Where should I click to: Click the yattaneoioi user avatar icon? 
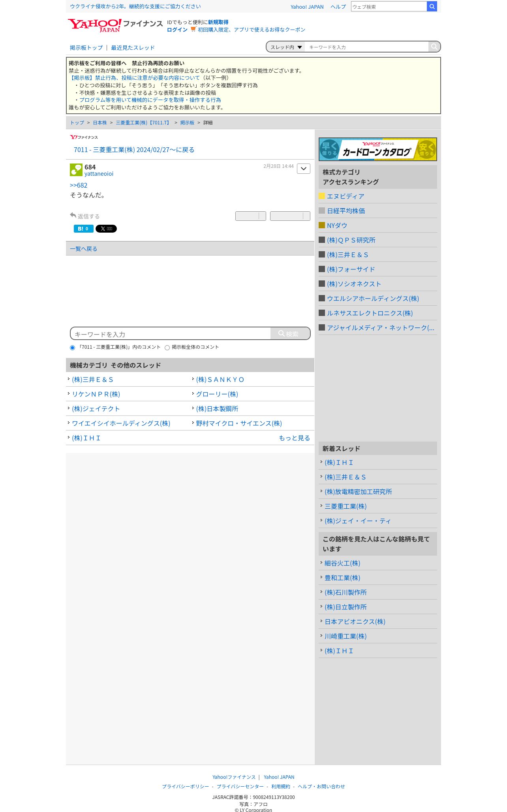[x=76, y=170]
